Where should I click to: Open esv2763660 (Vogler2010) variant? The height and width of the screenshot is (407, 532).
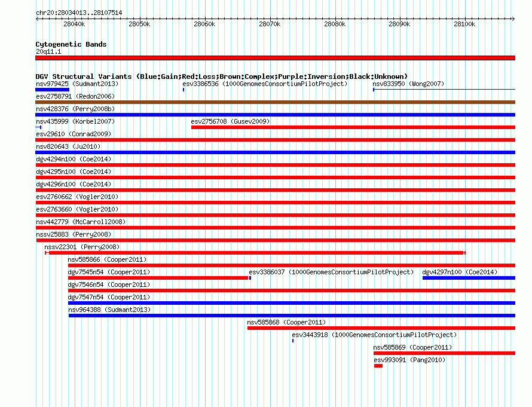pos(77,209)
